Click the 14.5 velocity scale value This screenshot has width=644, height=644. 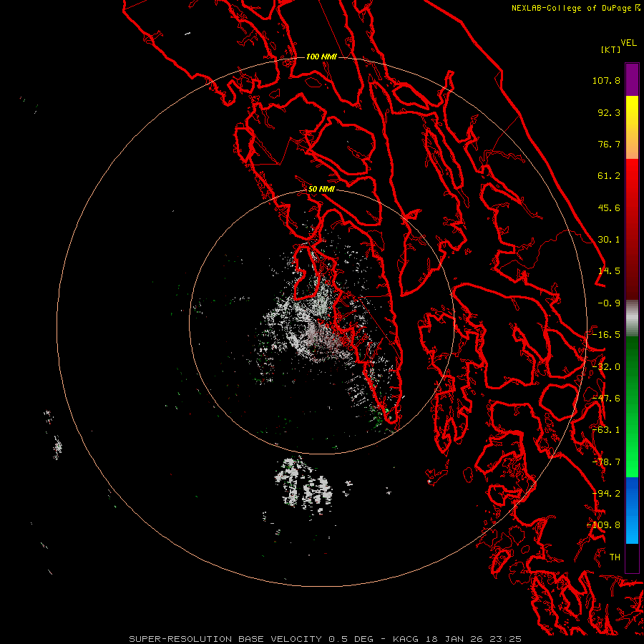click(609, 271)
